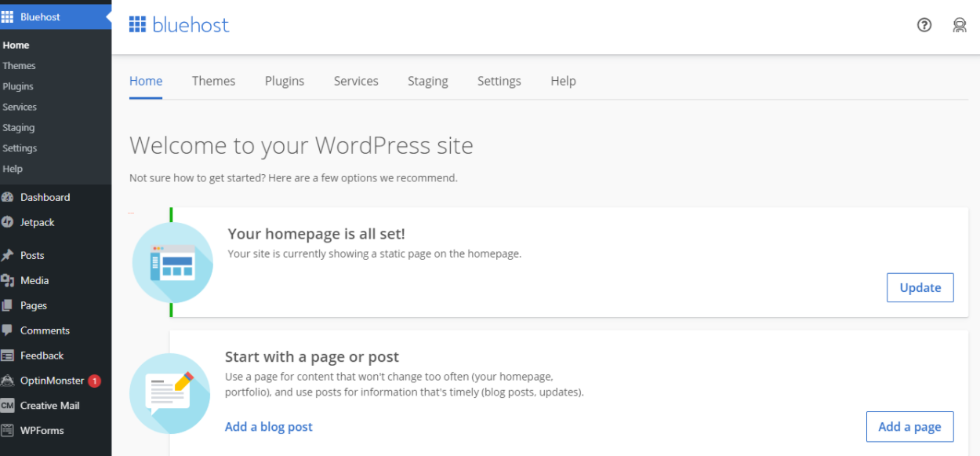Open the Creative Mail menu label
The image size is (980, 456).
pyautogui.click(x=50, y=406)
